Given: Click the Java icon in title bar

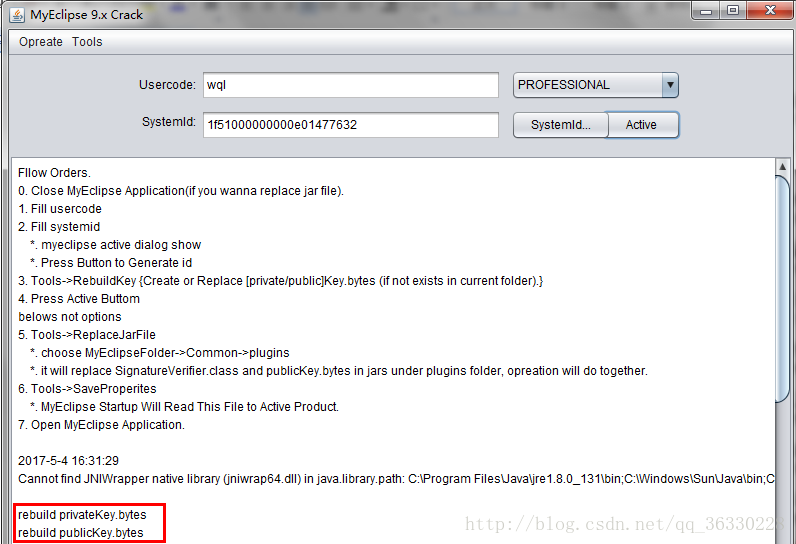Looking at the screenshot, I should [x=17, y=15].
